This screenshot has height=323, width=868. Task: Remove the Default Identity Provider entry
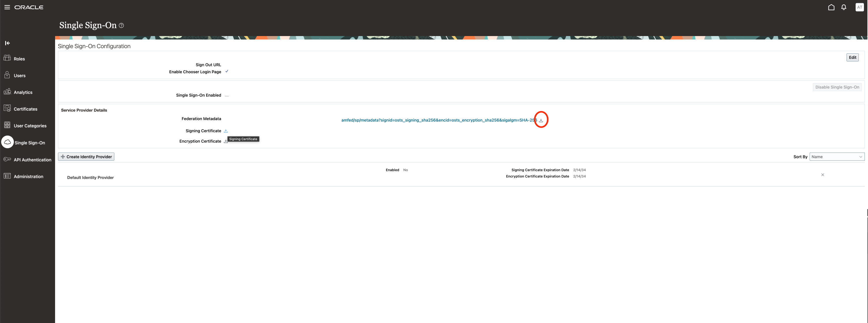tap(822, 175)
